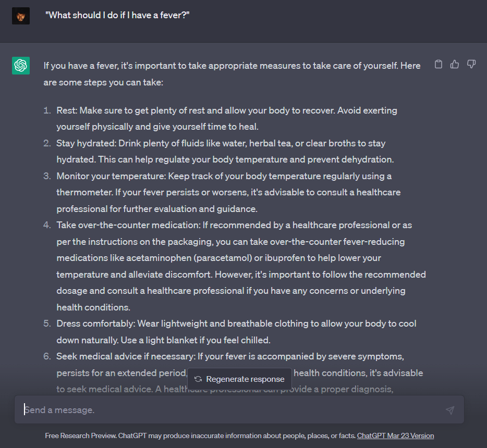Mark the response with thumbs down
487x448 pixels.
click(x=471, y=64)
